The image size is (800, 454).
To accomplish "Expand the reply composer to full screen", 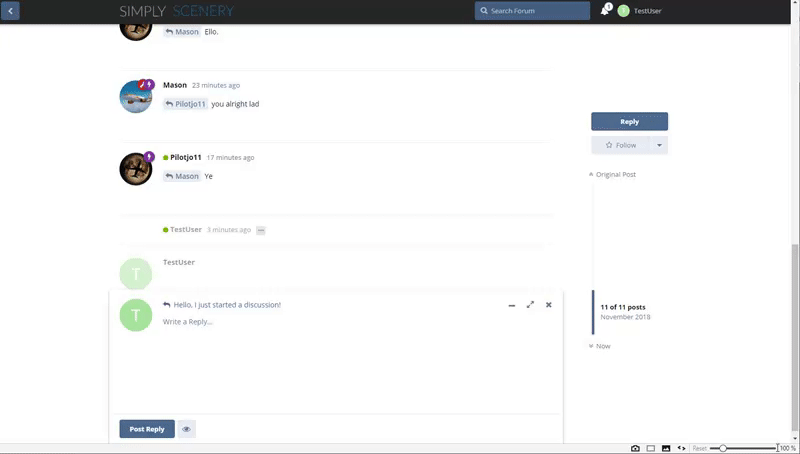I will click(x=530, y=305).
